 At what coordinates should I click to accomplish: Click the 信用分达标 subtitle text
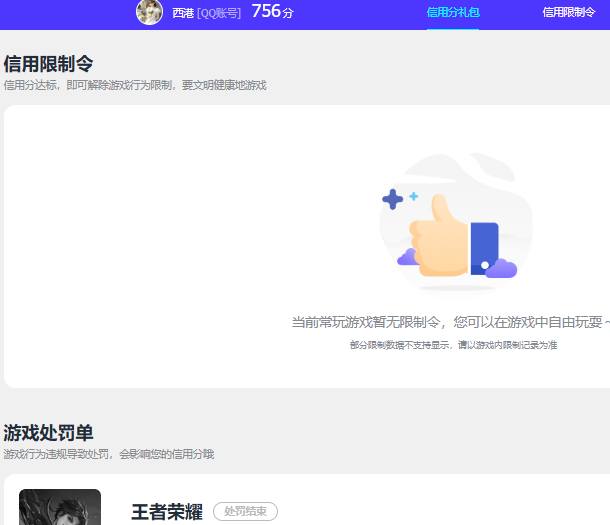point(135,85)
